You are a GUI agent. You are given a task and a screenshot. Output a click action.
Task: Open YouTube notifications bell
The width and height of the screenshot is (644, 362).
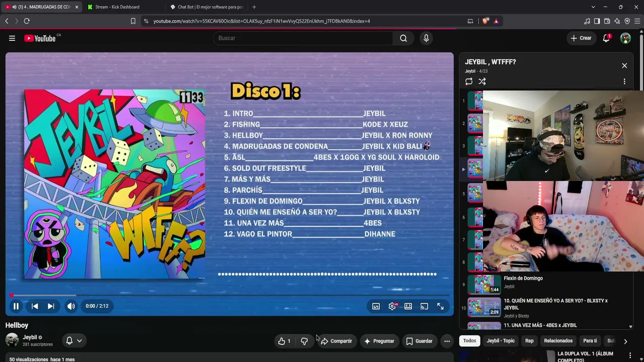tap(606, 38)
